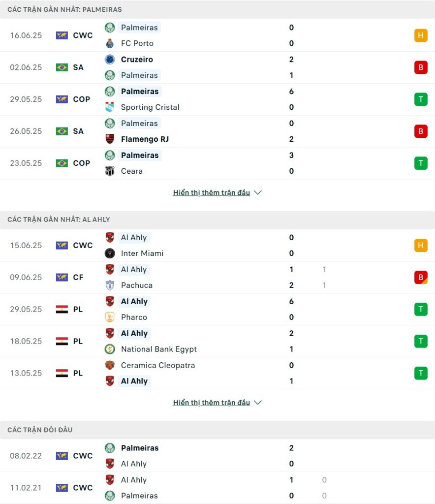This screenshot has height=504, width=435.
Task: Open the Flamengo RJ team name
Action: (145, 139)
